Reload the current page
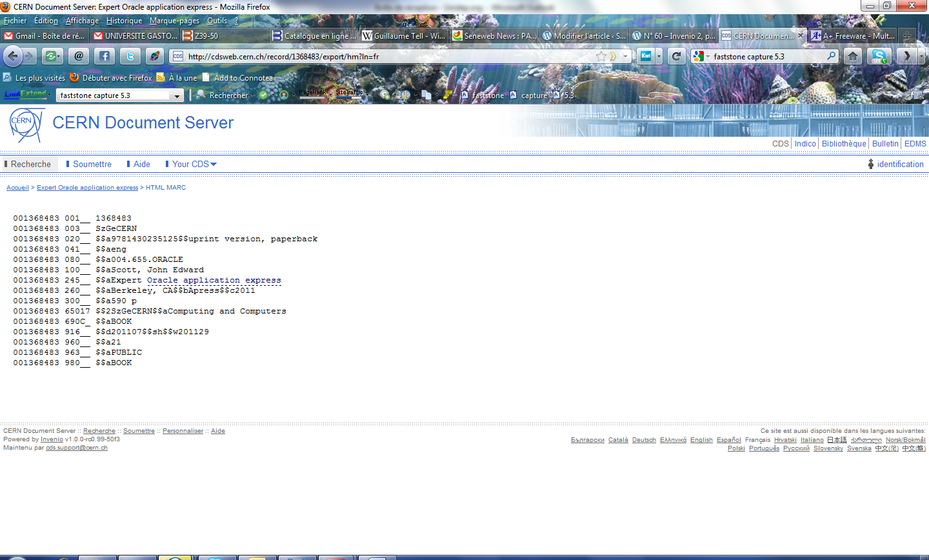This screenshot has height=560, width=929. pyautogui.click(x=676, y=56)
